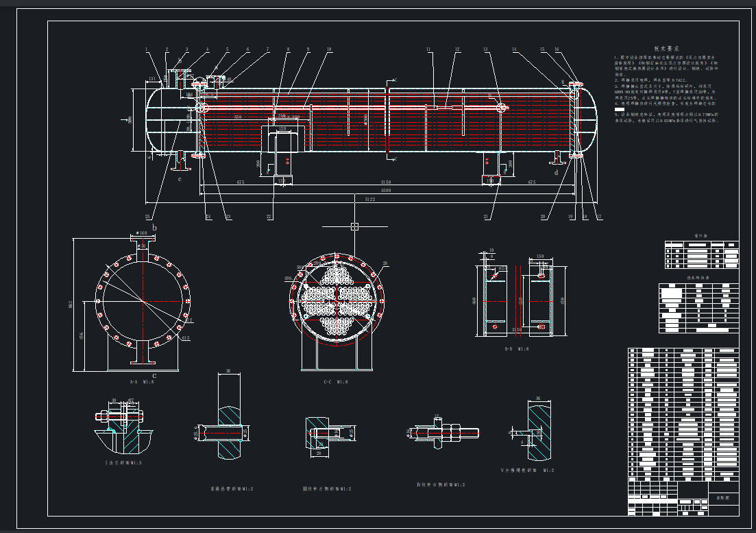
Task: Click part balloon number 22
Action: click(x=269, y=217)
